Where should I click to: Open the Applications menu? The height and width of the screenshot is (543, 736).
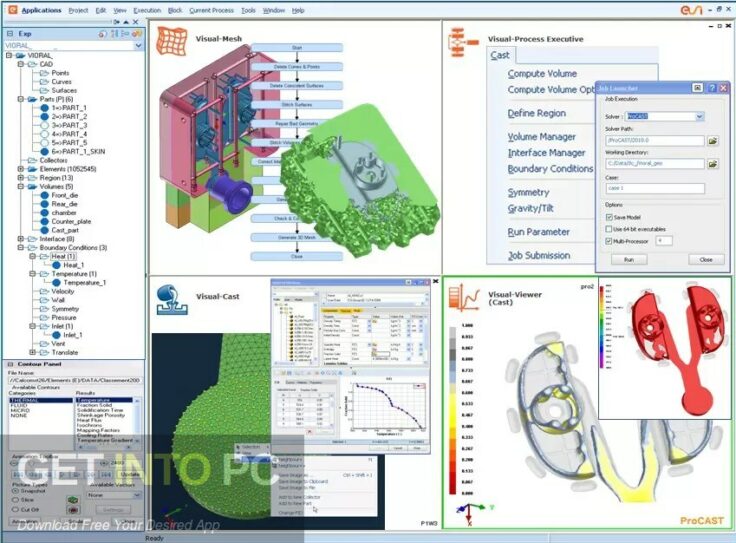(41, 10)
